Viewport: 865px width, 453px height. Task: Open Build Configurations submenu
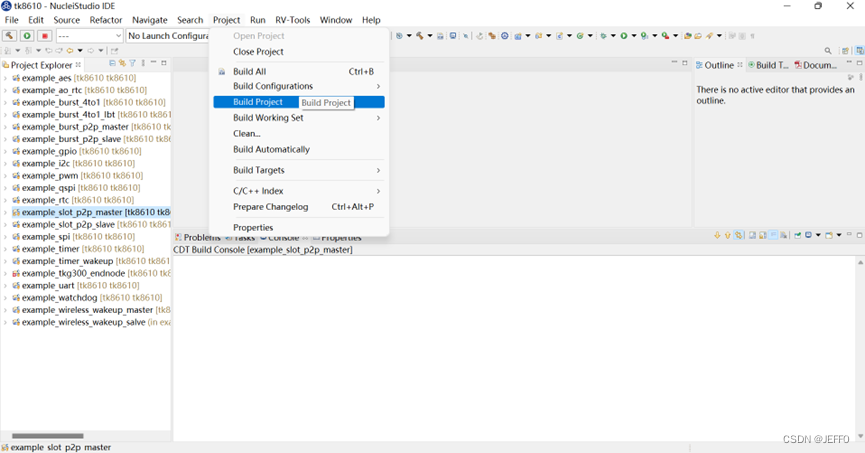(299, 86)
